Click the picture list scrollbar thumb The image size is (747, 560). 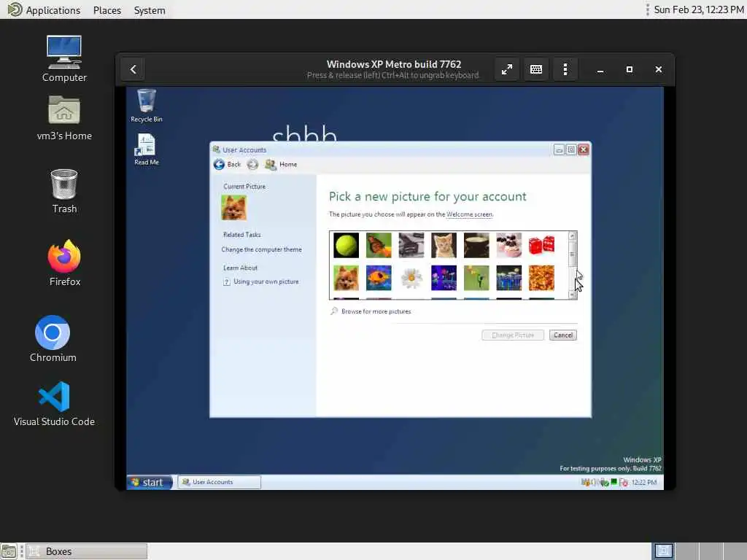[x=573, y=254]
